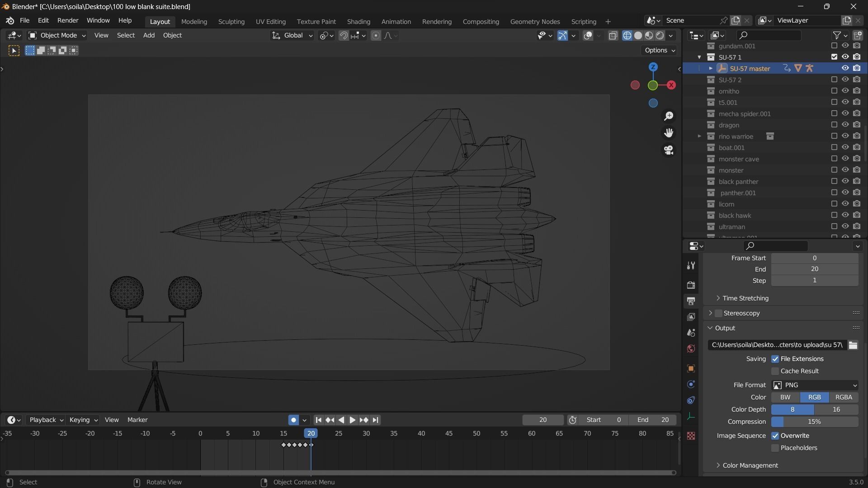Jump to last frame in timeline
The image size is (868, 488).
[376, 420]
